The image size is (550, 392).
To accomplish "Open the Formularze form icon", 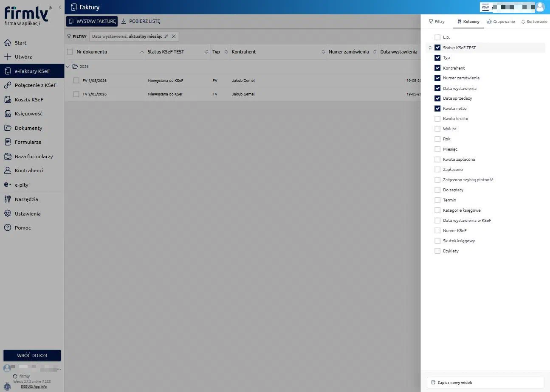I will 7,142.
